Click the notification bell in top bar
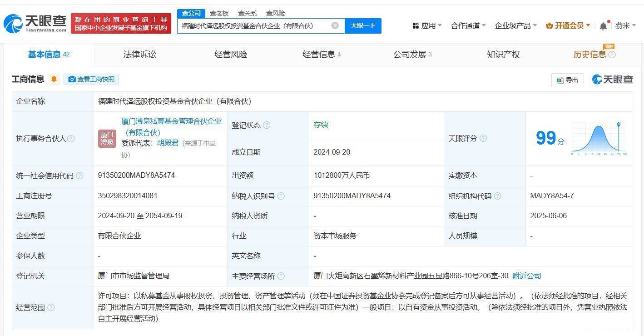 (603, 26)
